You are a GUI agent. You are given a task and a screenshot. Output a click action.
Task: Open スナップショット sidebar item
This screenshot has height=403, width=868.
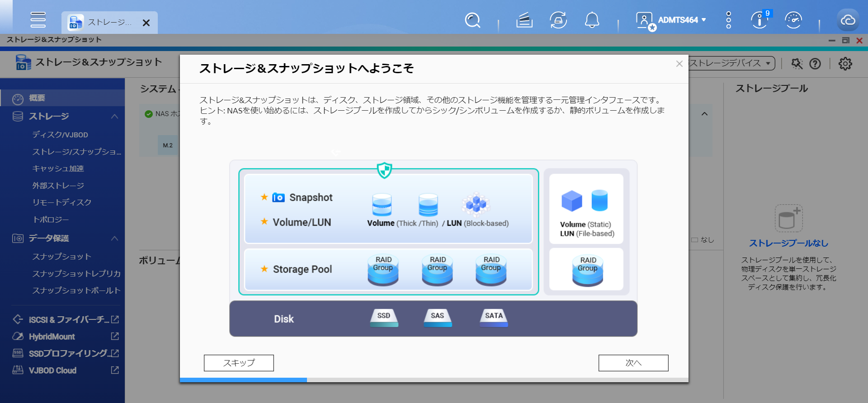(61, 257)
